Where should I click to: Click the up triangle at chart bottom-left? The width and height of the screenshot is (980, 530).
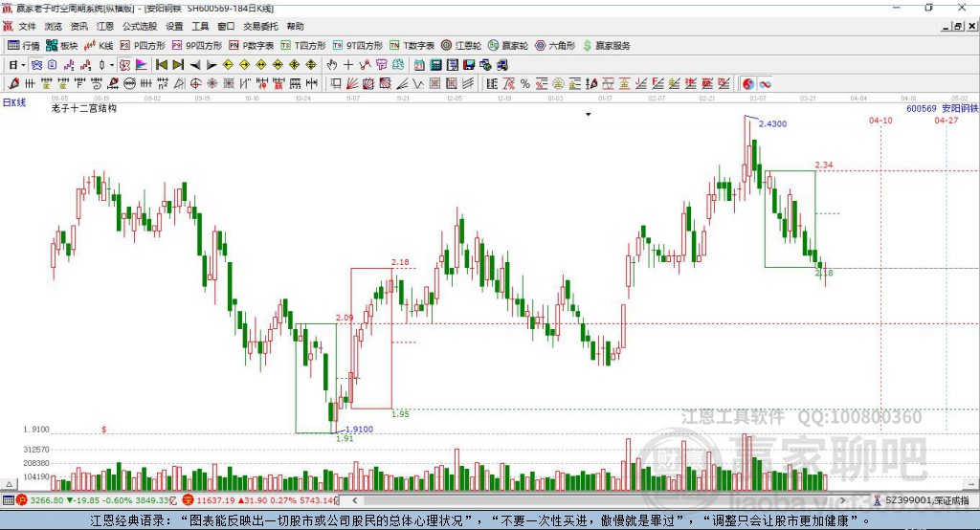click(x=9, y=484)
